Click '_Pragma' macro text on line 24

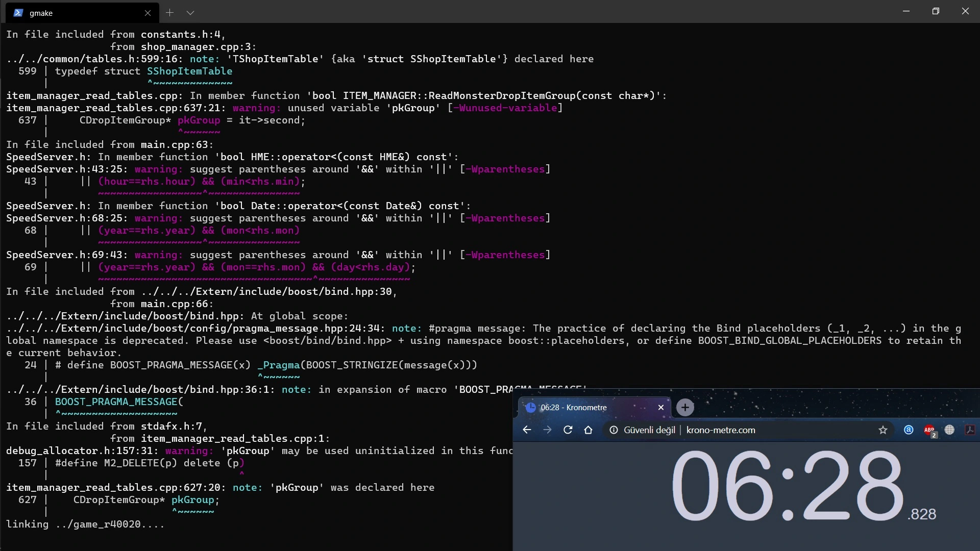pyautogui.click(x=279, y=365)
